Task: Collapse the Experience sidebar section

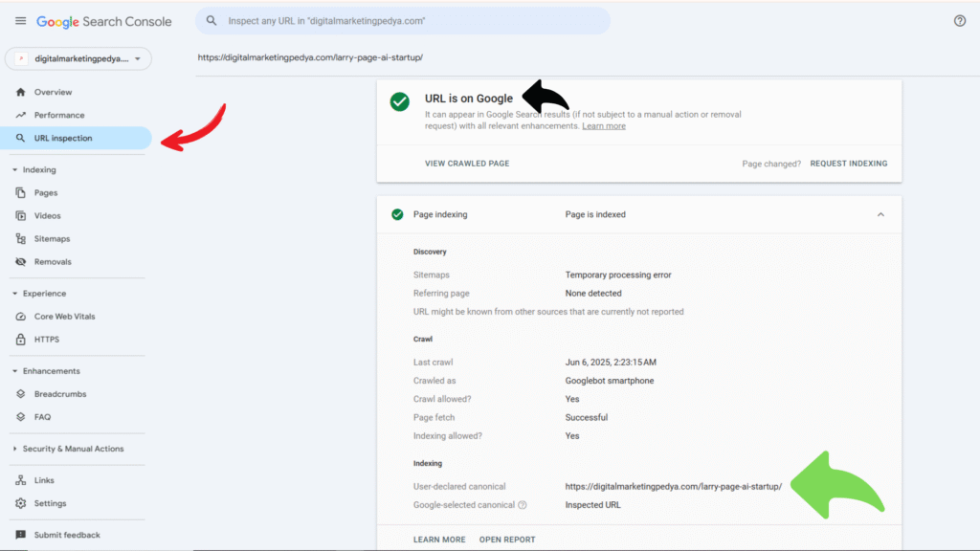Action: pyautogui.click(x=15, y=293)
